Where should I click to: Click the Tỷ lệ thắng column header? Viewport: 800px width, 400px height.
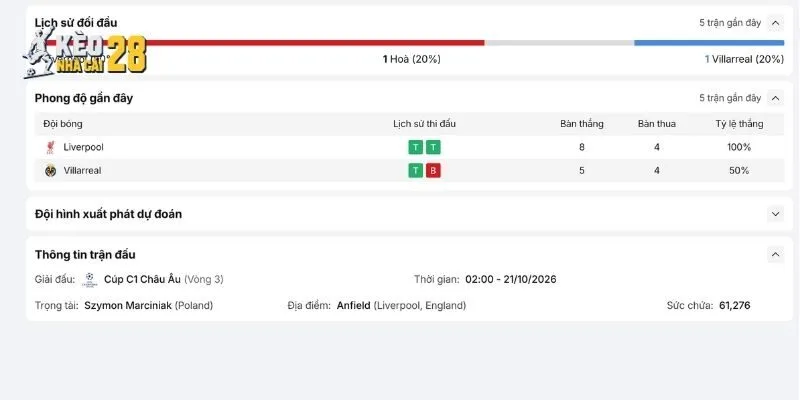tap(739, 123)
